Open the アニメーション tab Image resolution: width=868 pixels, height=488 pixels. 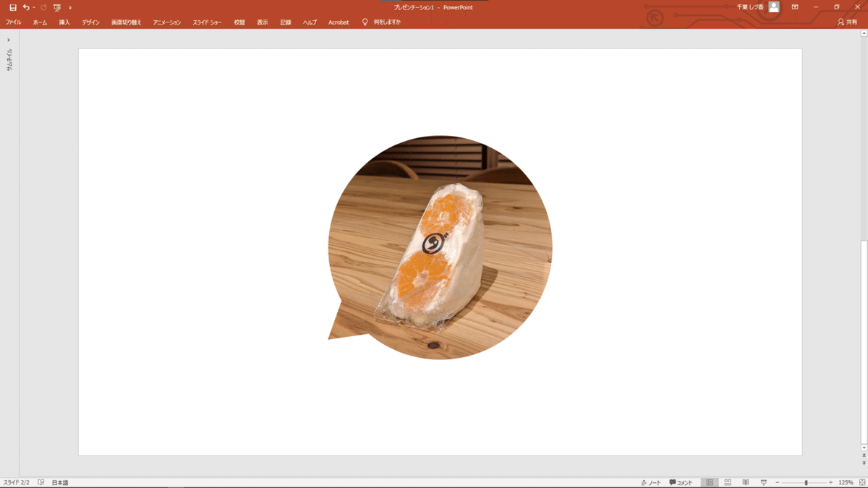(167, 22)
